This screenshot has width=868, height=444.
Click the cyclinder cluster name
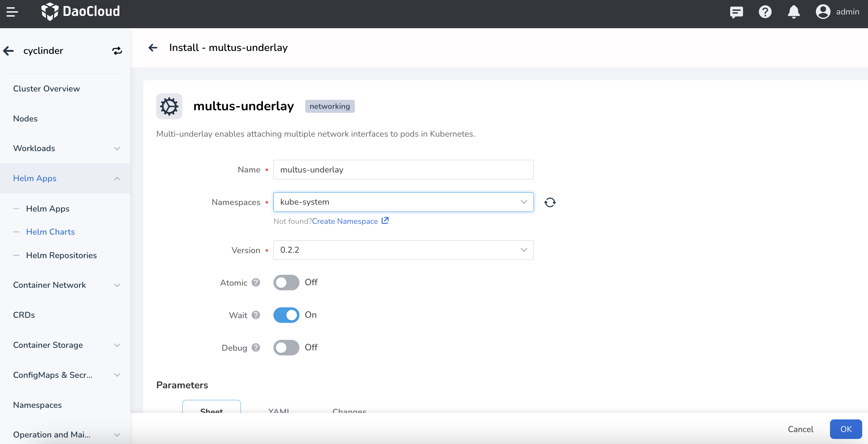[43, 51]
